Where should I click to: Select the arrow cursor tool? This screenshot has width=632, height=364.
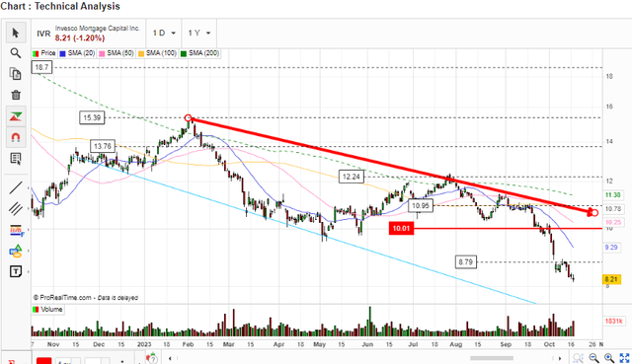click(x=16, y=33)
